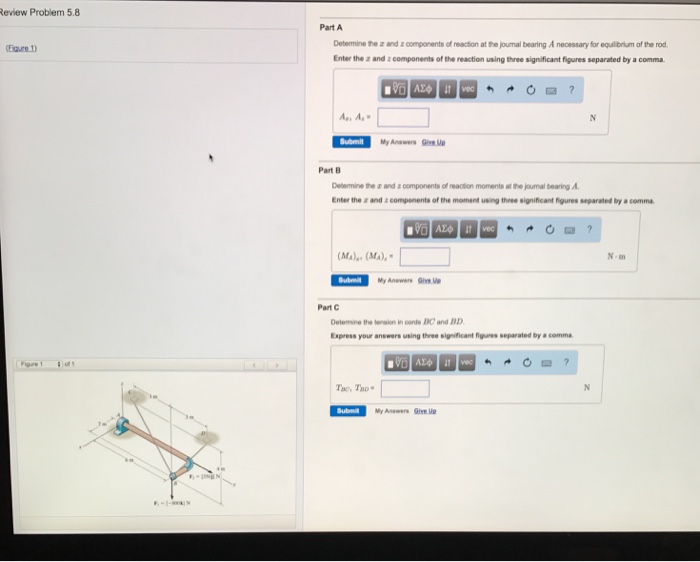Click the rod diagram figure image
Image resolution: width=700 pixels, height=562 pixels.
pos(158,445)
